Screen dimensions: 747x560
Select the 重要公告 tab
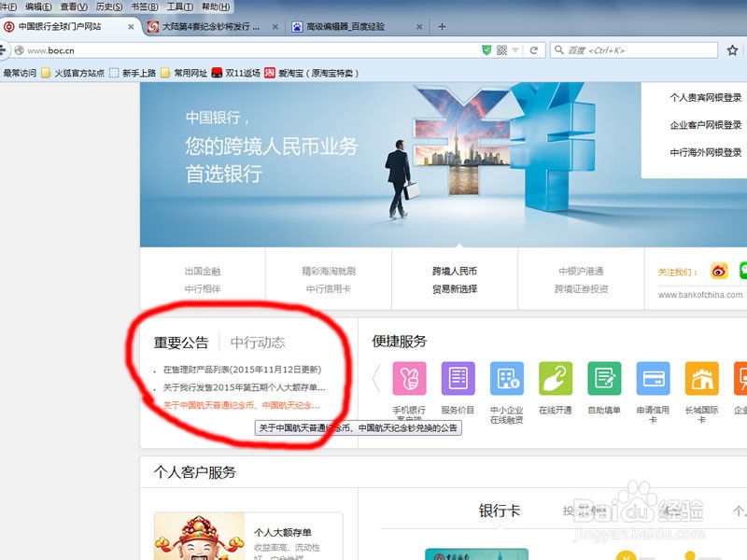181,343
